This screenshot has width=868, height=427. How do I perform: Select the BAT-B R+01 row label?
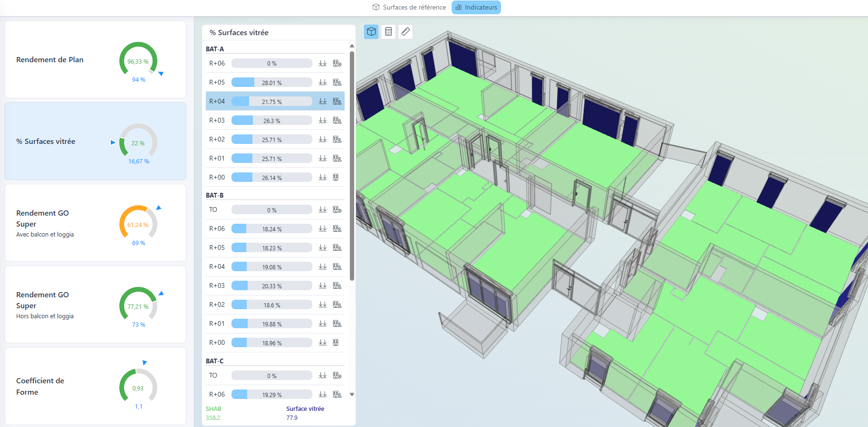(x=217, y=323)
